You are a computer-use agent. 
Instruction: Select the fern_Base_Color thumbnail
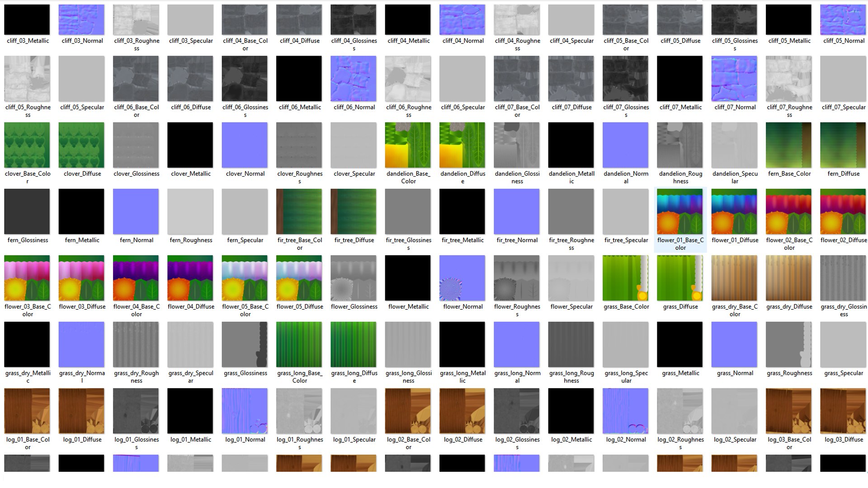click(789, 145)
